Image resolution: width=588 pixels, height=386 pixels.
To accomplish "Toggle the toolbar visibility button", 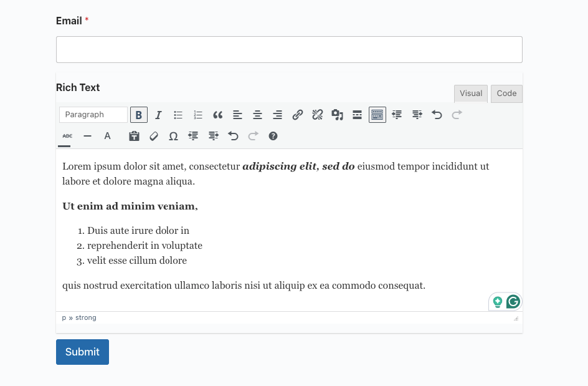I will pos(377,115).
